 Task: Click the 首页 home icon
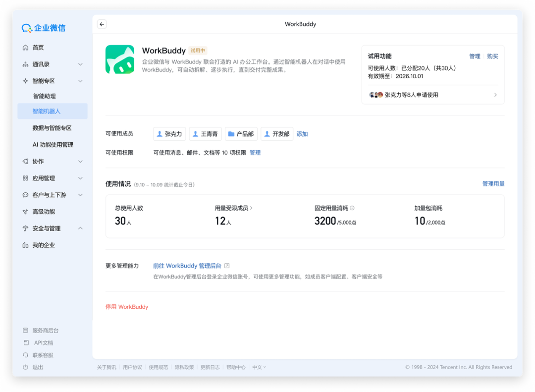click(x=25, y=48)
